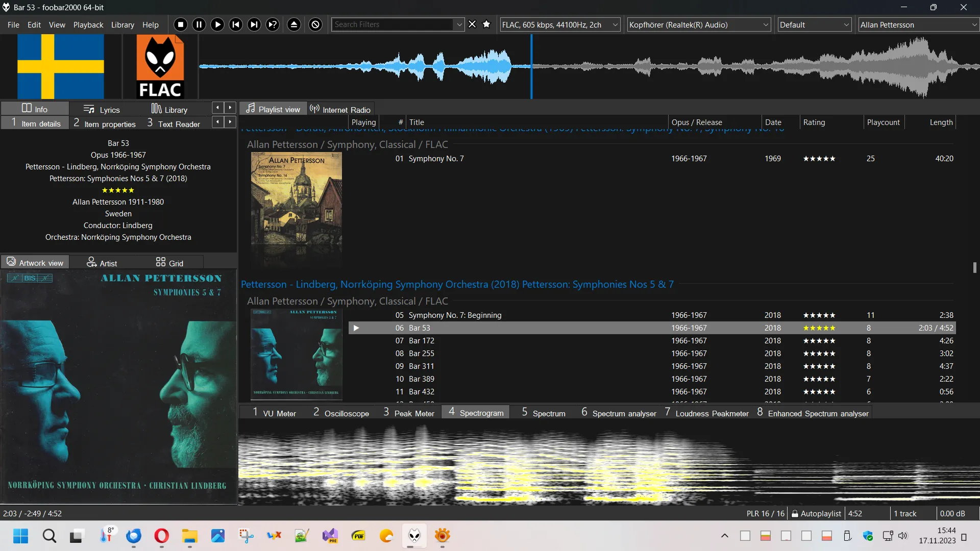The height and width of the screenshot is (551, 980).
Task: Open the Playback menu
Action: (x=88, y=24)
